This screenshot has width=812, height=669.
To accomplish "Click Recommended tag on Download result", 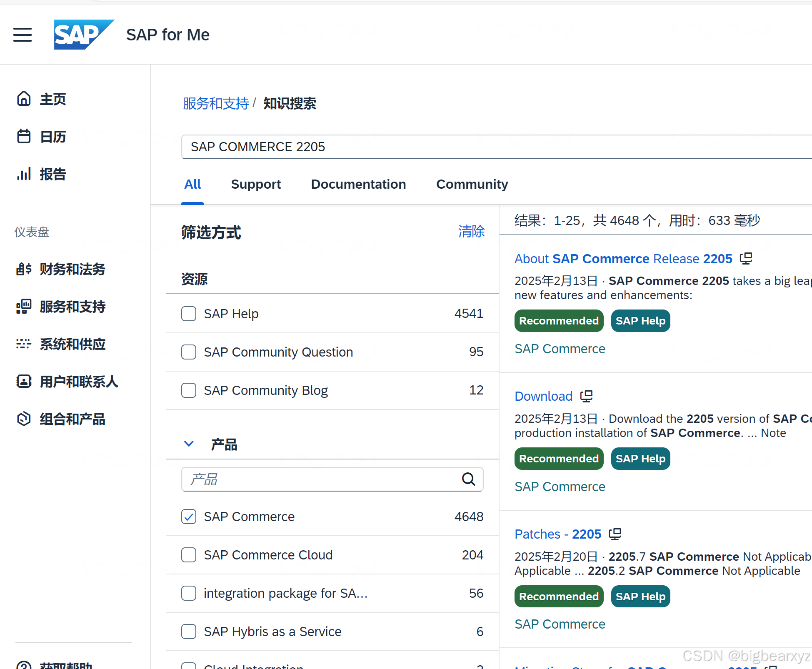I will [x=559, y=459].
